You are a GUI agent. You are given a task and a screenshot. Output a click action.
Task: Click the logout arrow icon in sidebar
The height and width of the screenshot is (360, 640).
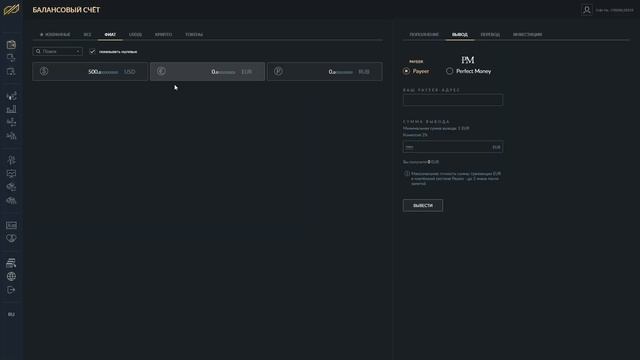[11, 290]
